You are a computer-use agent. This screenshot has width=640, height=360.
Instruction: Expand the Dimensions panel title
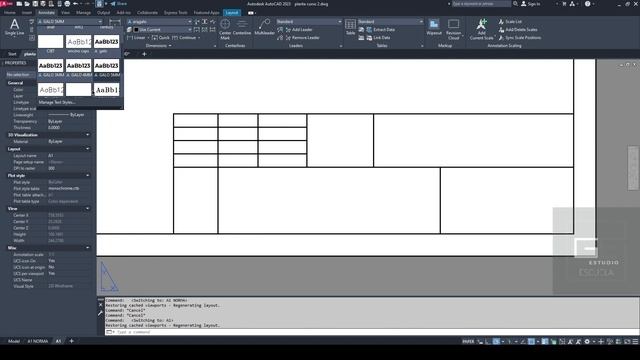(158, 46)
